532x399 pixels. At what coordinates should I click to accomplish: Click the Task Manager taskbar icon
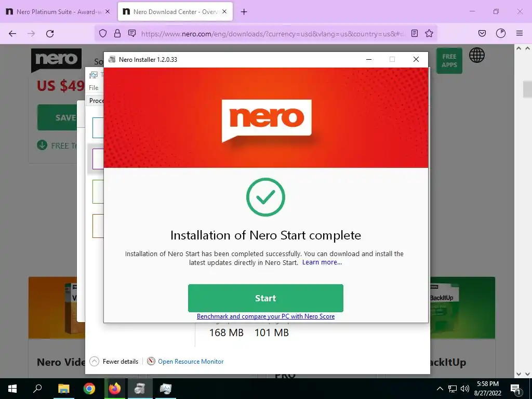click(166, 389)
